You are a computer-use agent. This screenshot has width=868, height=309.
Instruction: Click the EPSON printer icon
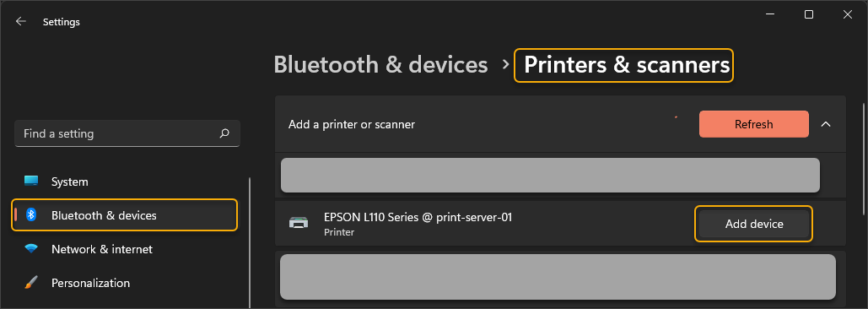(299, 224)
